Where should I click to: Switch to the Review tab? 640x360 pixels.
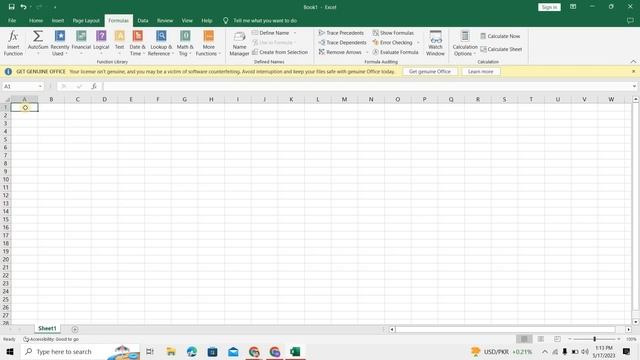coord(165,20)
